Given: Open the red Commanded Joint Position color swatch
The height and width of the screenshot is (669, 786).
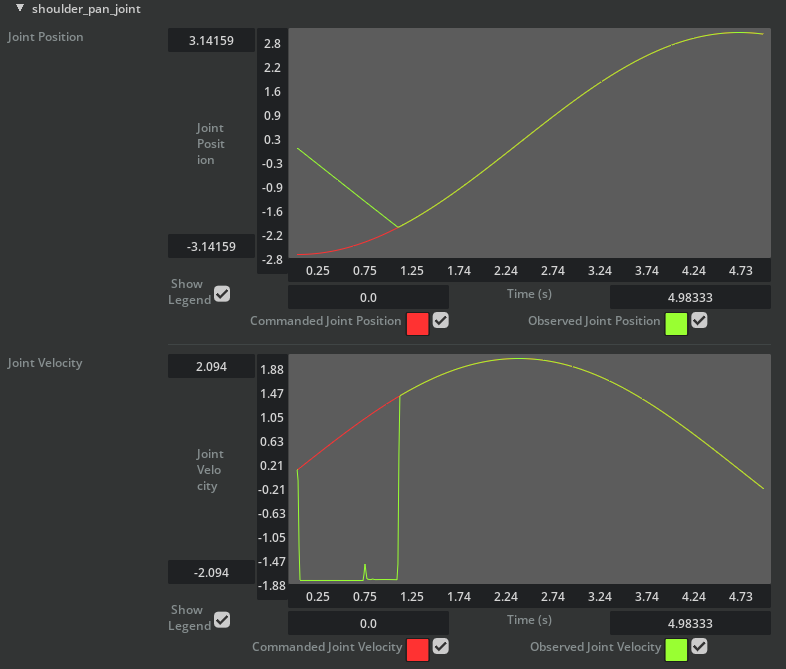Looking at the screenshot, I should (418, 324).
